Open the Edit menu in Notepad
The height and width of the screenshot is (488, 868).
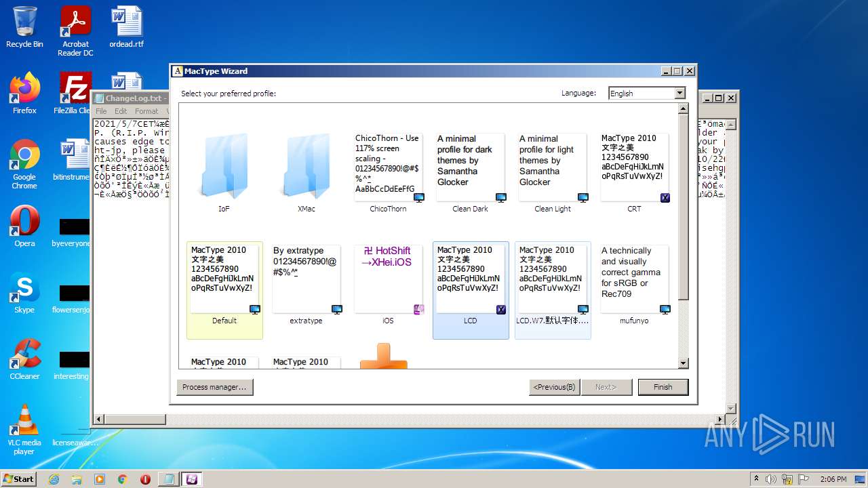pos(121,111)
